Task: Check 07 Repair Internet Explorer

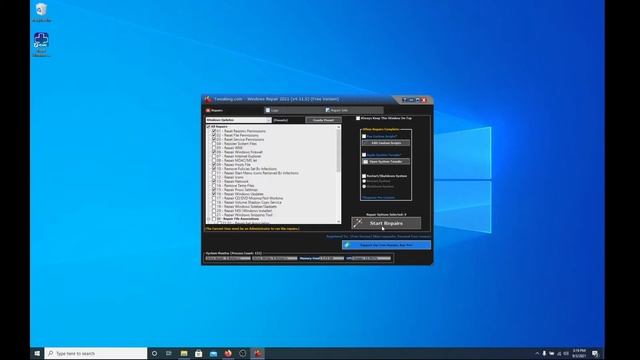Action: click(213, 156)
